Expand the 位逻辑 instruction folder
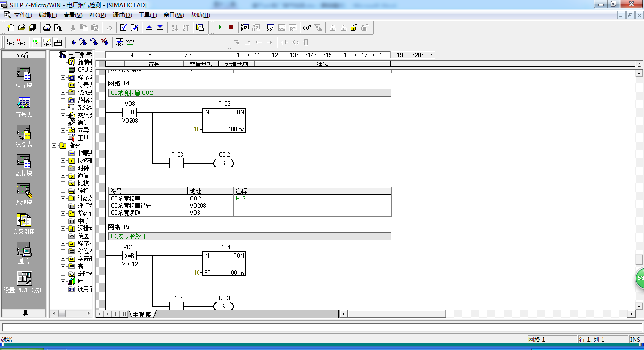 [x=63, y=160]
